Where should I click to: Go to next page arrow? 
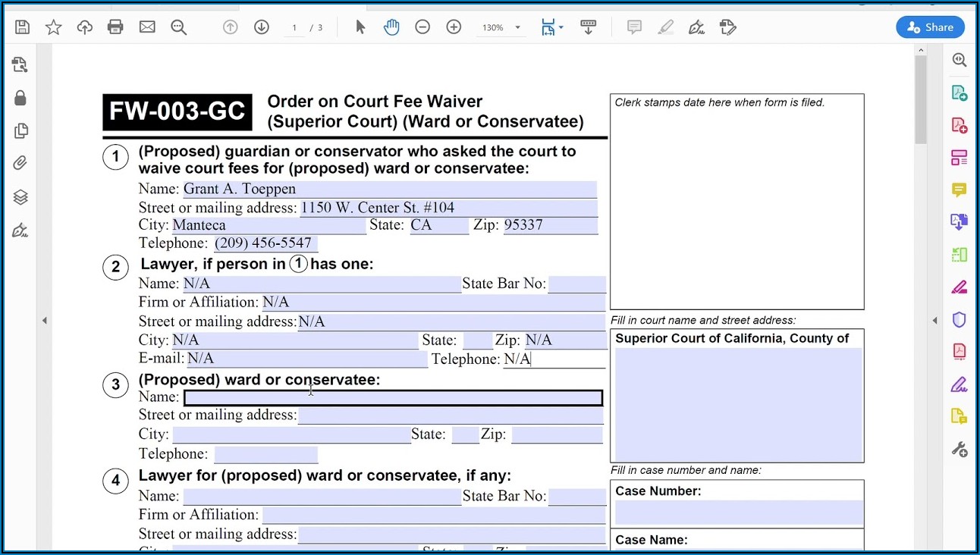[x=262, y=27]
